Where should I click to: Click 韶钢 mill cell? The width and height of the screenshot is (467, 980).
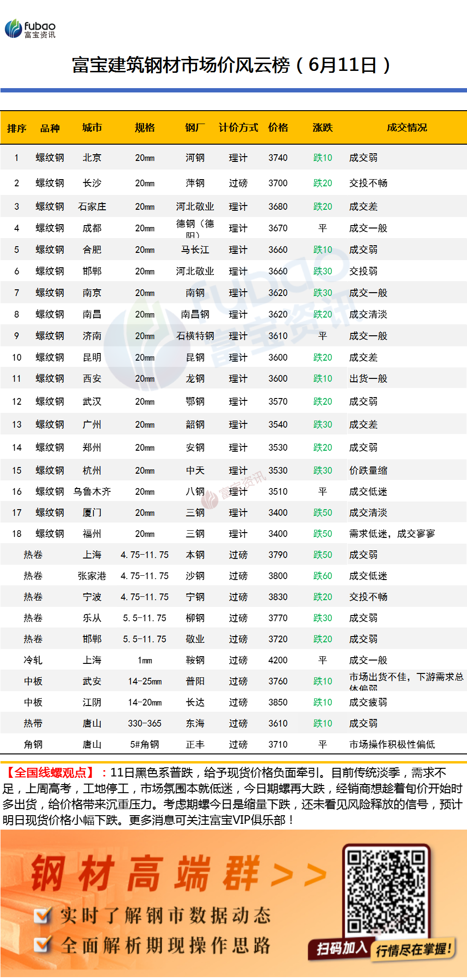point(195,424)
